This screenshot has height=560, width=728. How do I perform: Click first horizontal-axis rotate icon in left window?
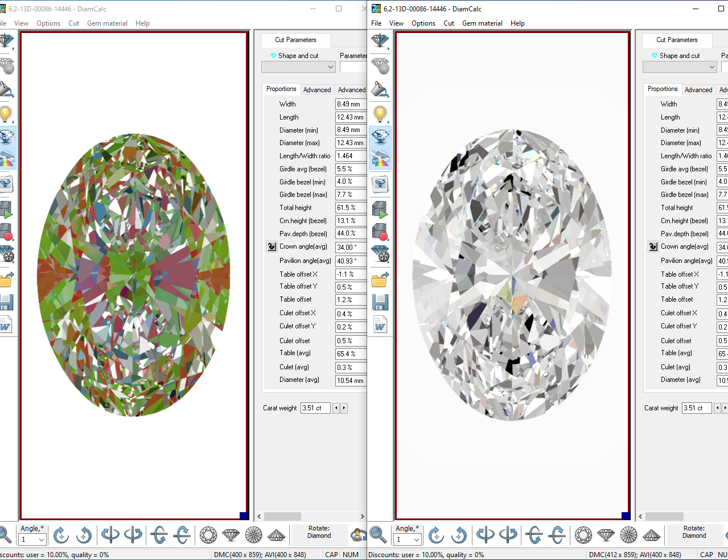point(159,535)
